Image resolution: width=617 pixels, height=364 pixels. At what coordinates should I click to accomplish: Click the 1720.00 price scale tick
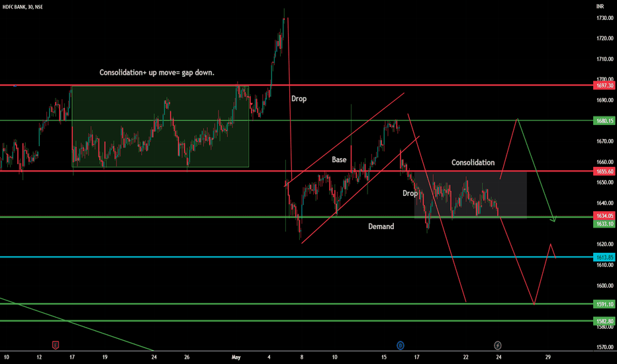[x=605, y=38]
